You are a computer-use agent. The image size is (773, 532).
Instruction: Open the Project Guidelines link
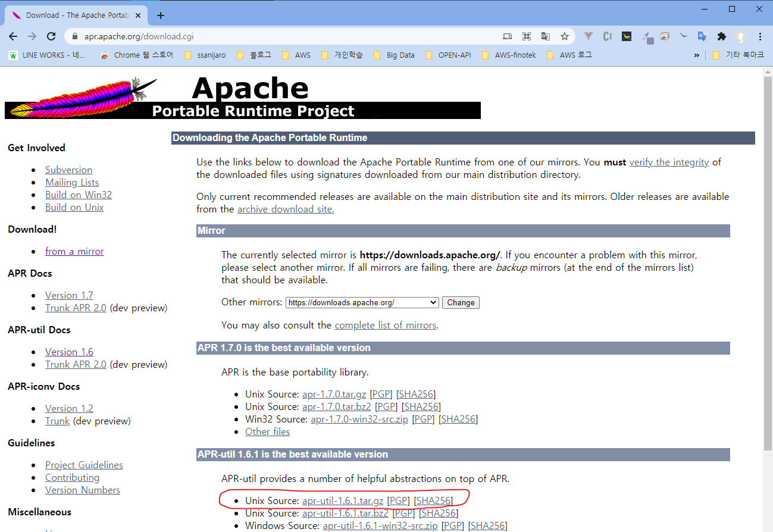point(84,465)
